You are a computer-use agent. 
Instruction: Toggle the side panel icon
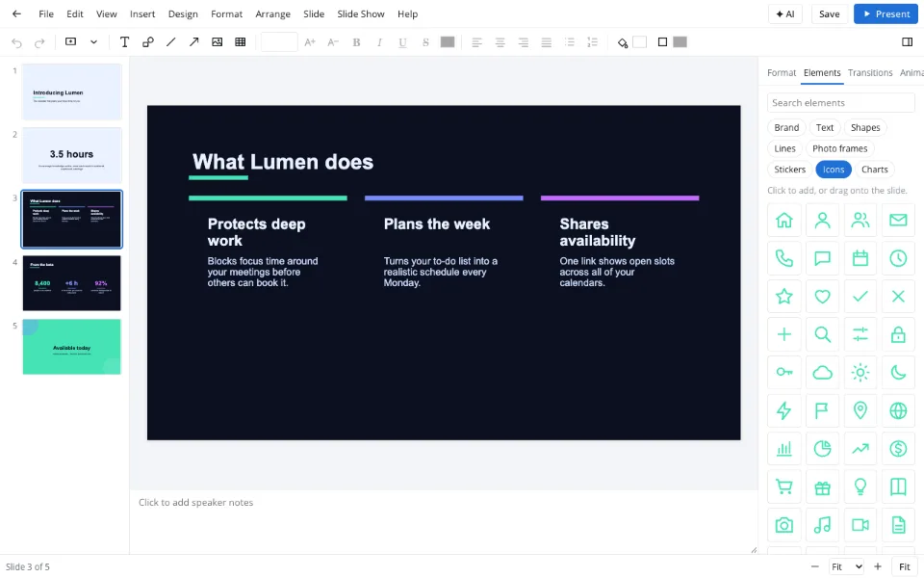(x=908, y=41)
